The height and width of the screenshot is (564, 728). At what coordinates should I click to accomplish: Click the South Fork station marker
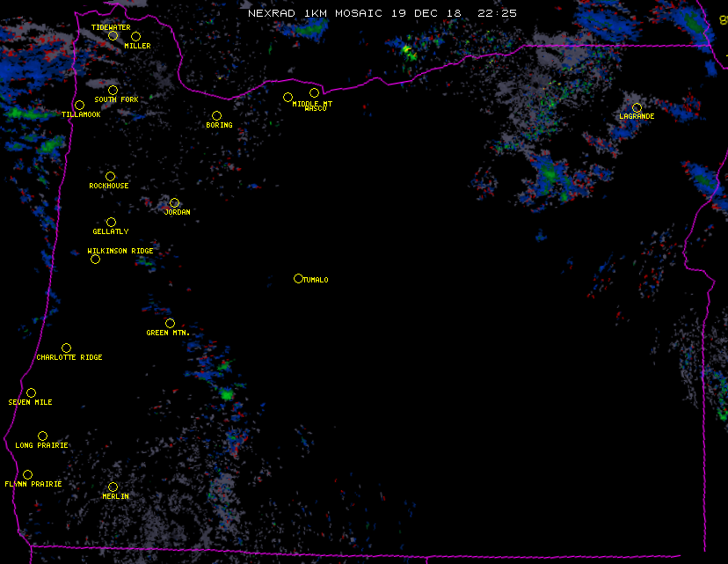pos(113,90)
